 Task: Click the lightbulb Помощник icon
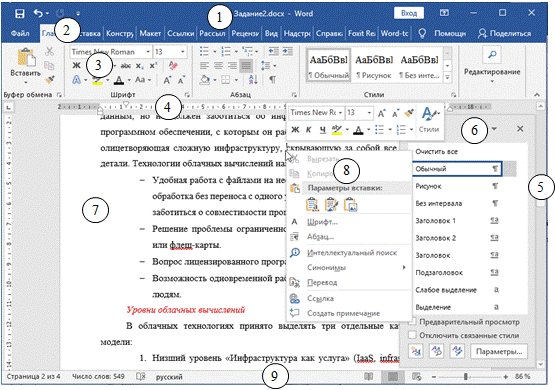(422, 33)
